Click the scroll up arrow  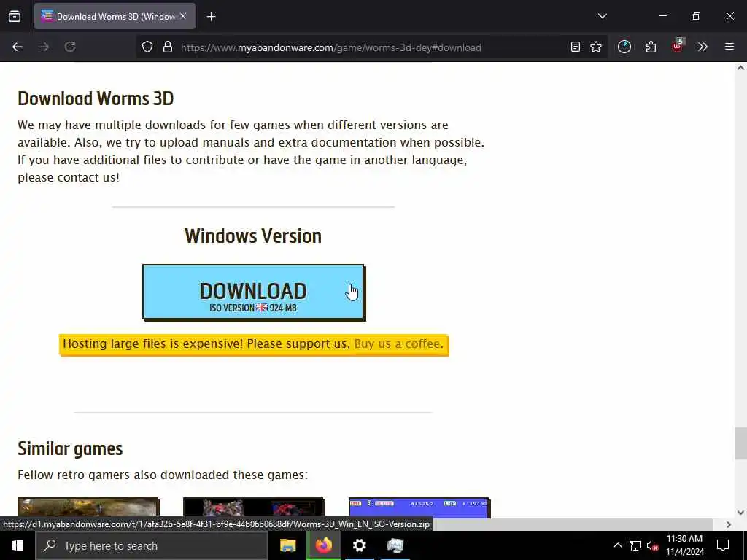tap(740, 68)
